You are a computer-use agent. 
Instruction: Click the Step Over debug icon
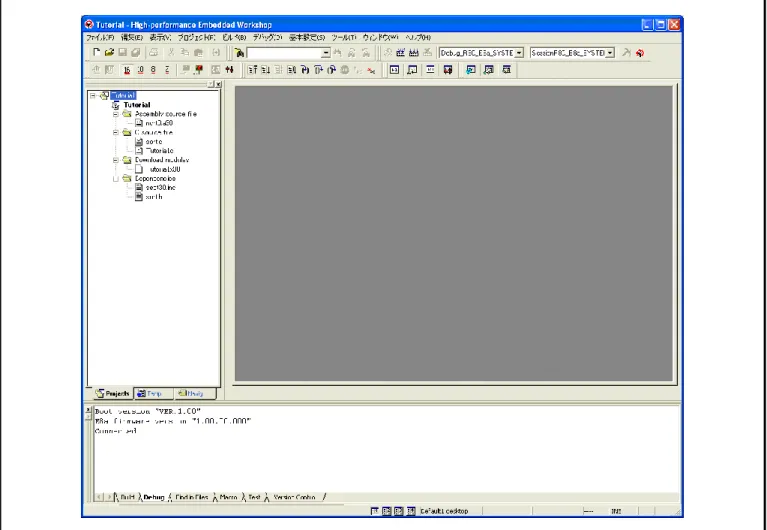(318, 70)
